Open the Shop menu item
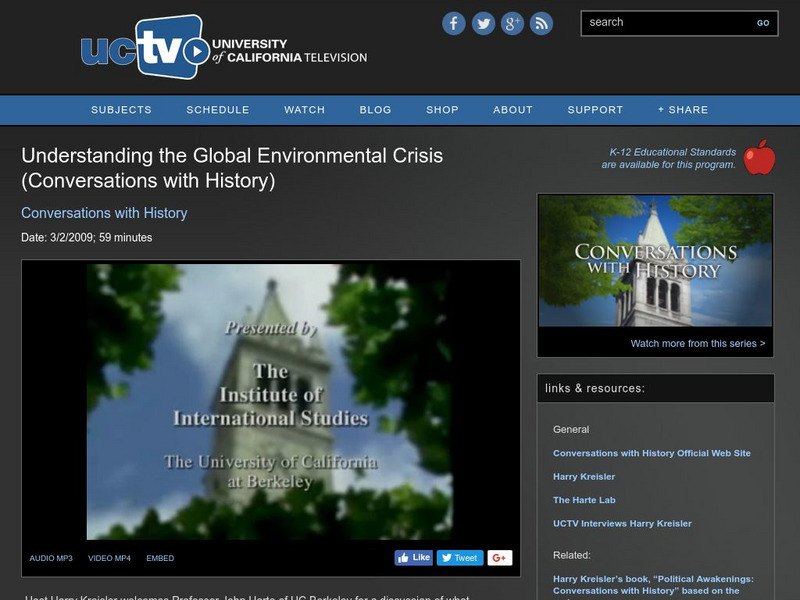 (x=442, y=110)
